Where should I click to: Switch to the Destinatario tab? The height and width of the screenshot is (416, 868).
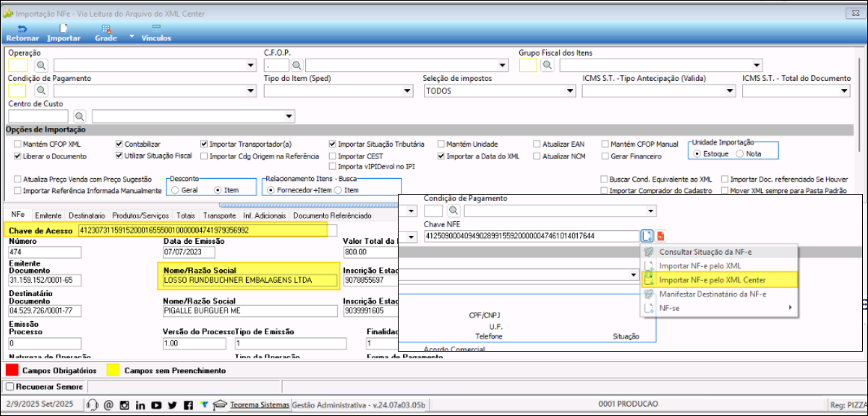coord(87,216)
